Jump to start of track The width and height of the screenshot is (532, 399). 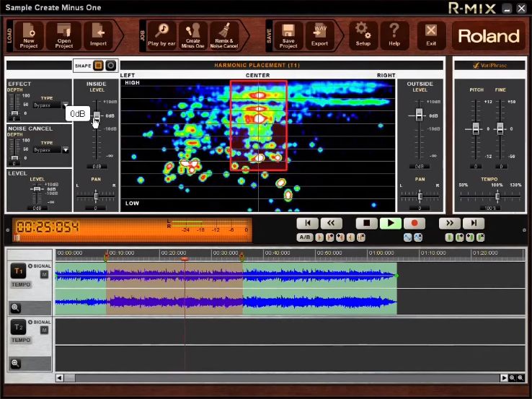tap(307, 223)
